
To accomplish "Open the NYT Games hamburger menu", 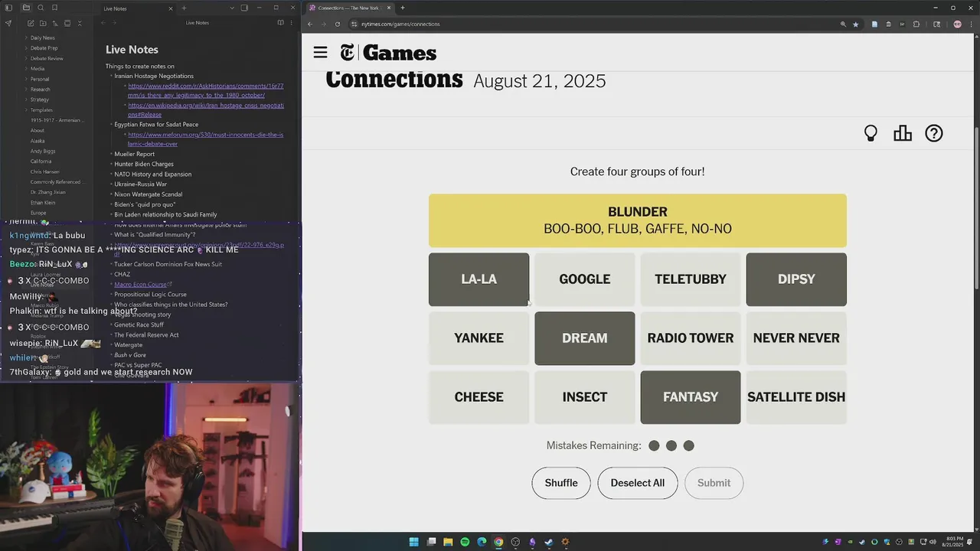I will (x=320, y=52).
